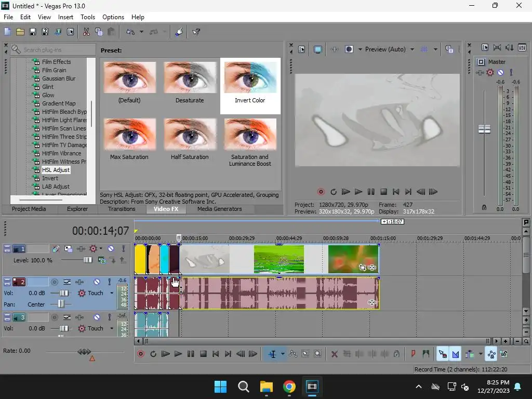Adjust the Track 1 Level slider
Viewport: 532px width, 399px height.
(87, 260)
